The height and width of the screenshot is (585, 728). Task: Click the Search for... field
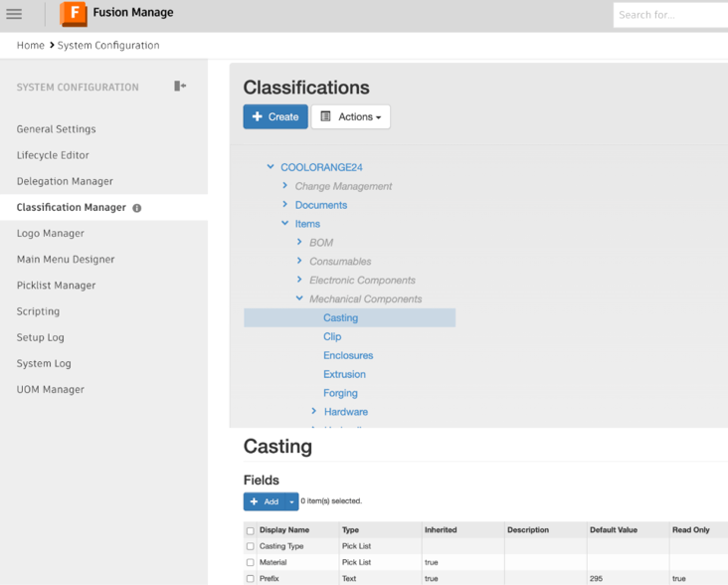click(670, 15)
